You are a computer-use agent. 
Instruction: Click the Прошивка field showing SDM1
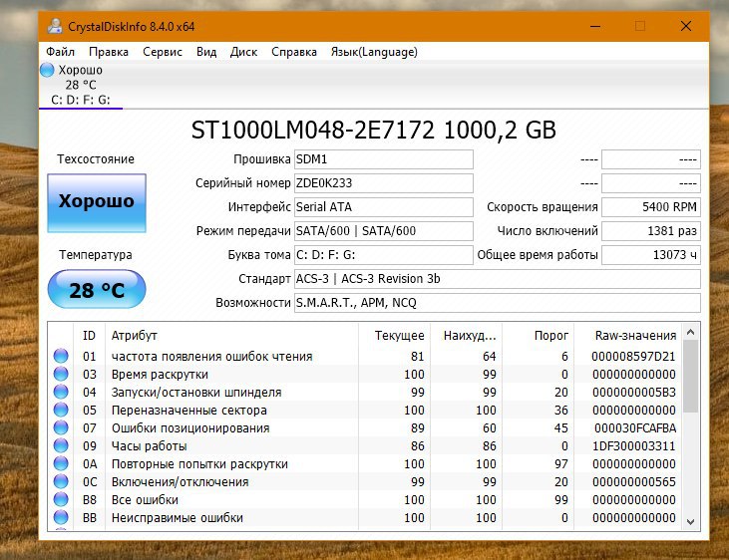(x=384, y=159)
